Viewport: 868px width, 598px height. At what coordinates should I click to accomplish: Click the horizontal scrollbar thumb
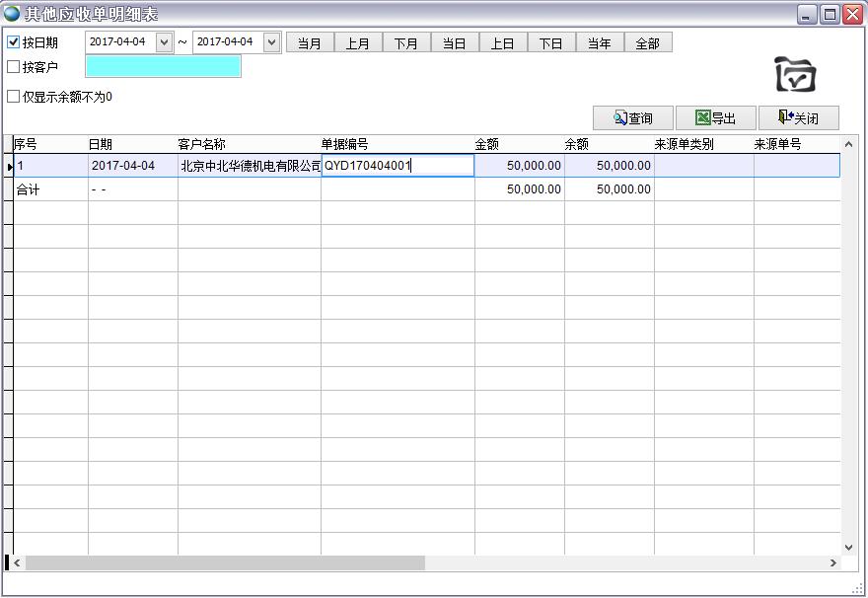225,562
